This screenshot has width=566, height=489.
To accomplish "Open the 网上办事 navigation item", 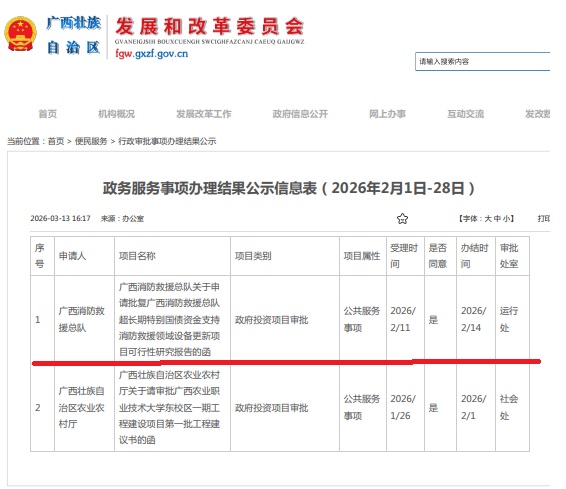I will click(387, 114).
